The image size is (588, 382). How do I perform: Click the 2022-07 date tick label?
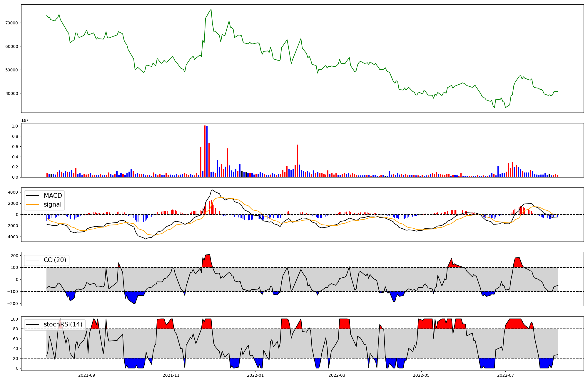[505, 375]
